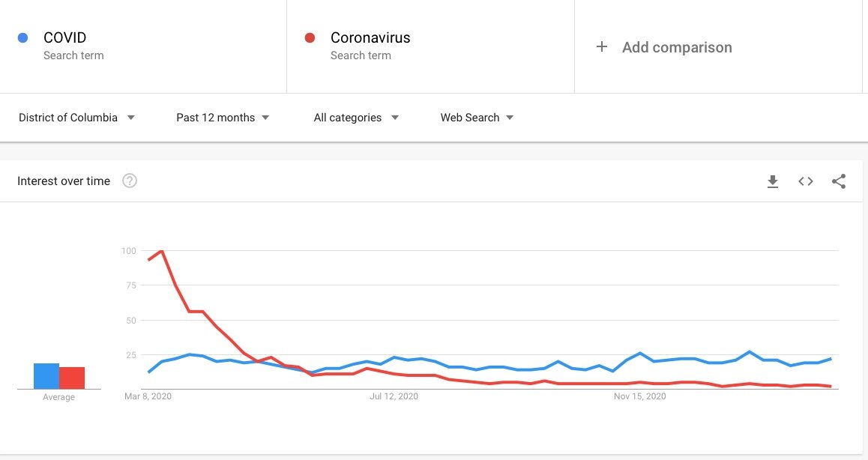Open the All categories dropdown
This screenshot has height=460, width=868.
(356, 118)
